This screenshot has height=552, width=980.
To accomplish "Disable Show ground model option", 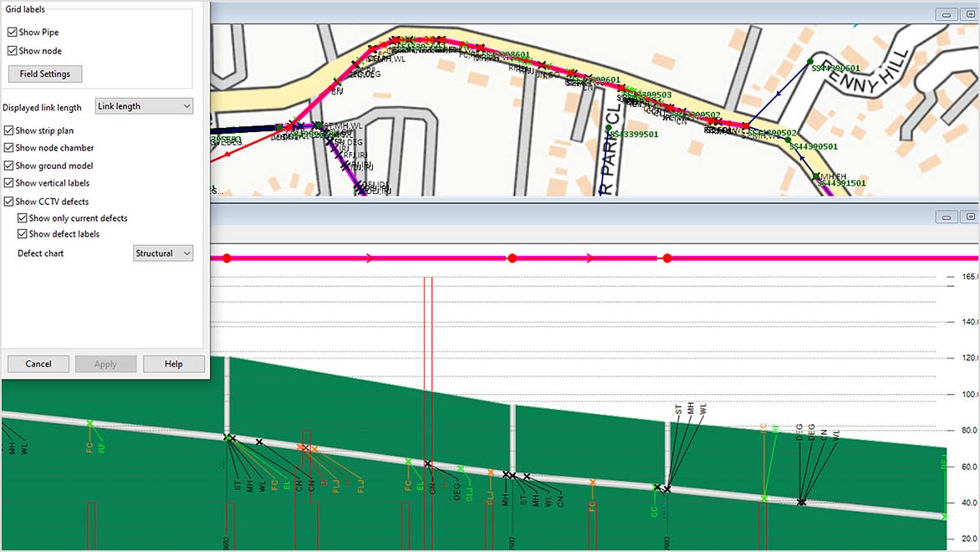I will (8, 166).
